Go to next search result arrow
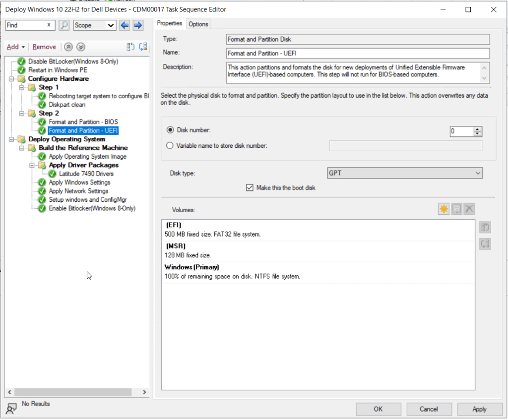The width and height of the screenshot is (508, 420). (138, 25)
